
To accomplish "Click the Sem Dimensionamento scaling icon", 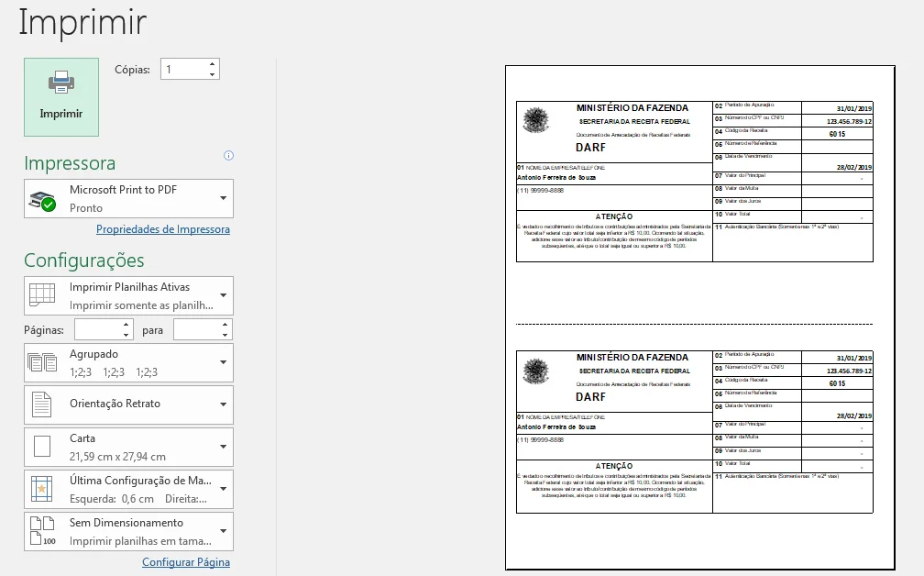I will click(x=42, y=532).
